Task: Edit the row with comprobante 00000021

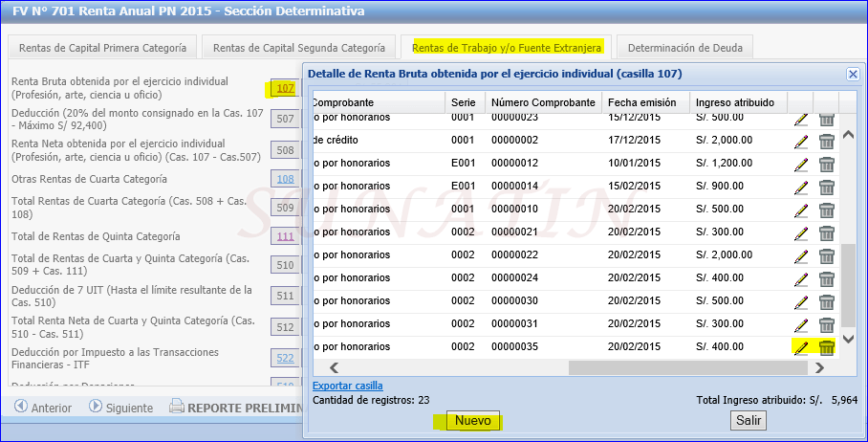Action: click(800, 233)
